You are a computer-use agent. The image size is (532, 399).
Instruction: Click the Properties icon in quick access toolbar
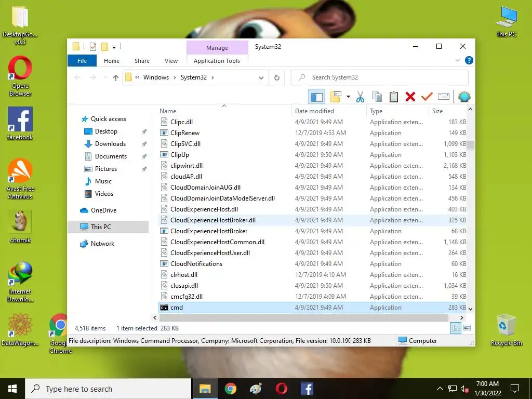92,47
